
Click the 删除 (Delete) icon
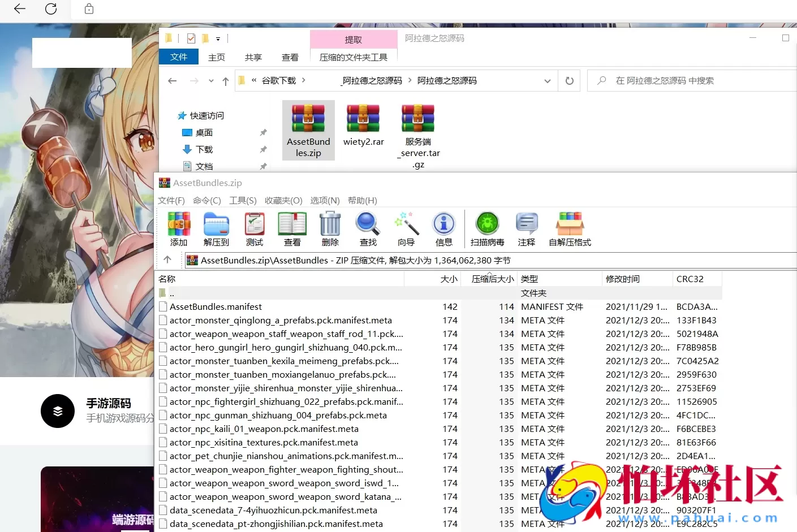pyautogui.click(x=330, y=228)
